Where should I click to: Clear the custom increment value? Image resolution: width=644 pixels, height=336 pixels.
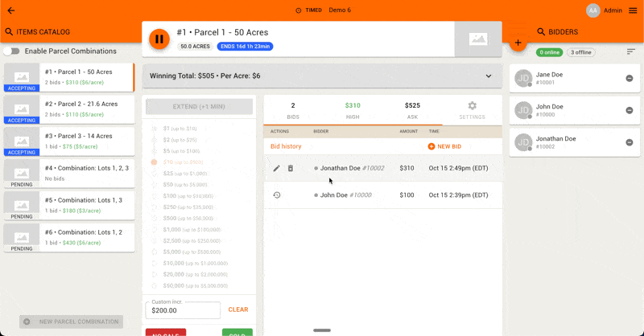(237, 309)
